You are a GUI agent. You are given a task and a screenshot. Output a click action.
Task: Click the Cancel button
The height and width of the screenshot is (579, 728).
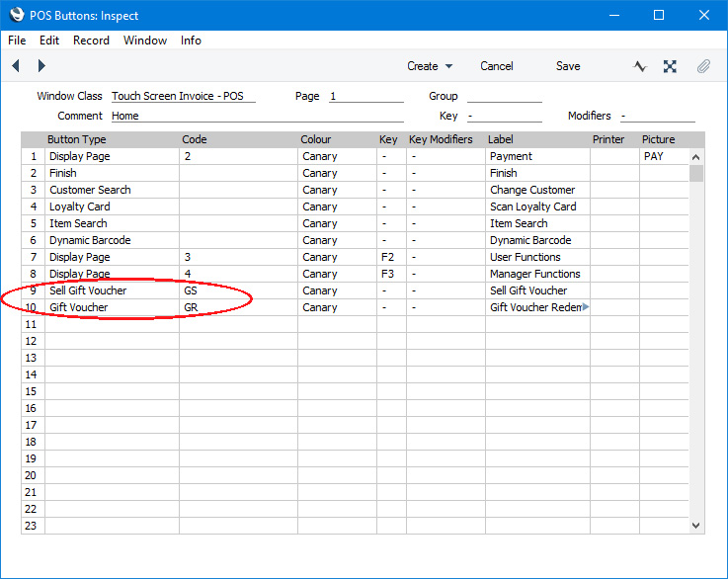click(x=496, y=66)
